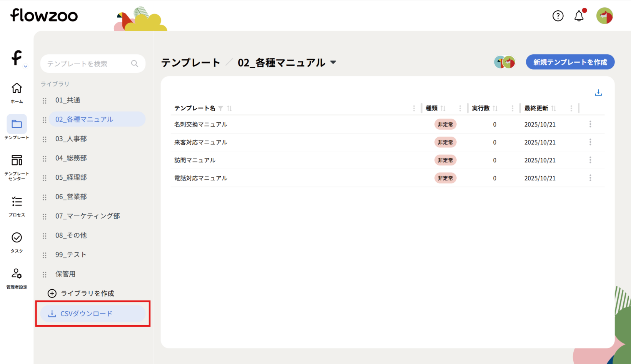Open プロセス list in the sidebar

[x=17, y=206]
